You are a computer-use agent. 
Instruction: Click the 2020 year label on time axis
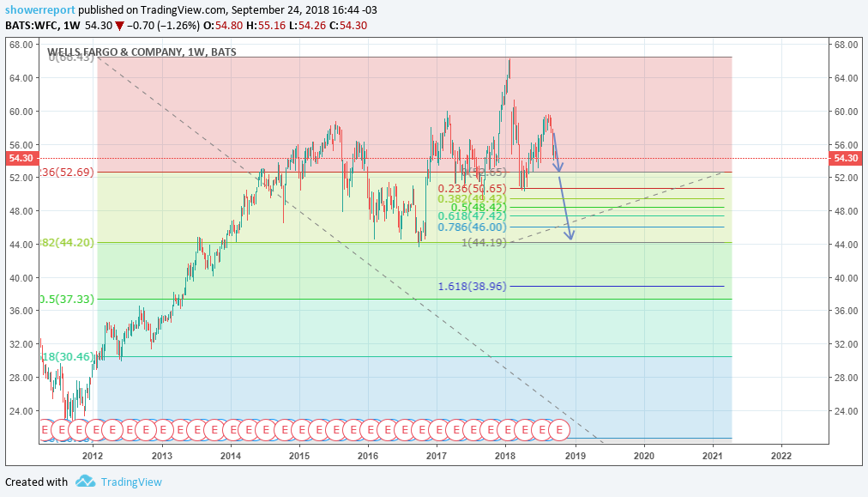[644, 456]
